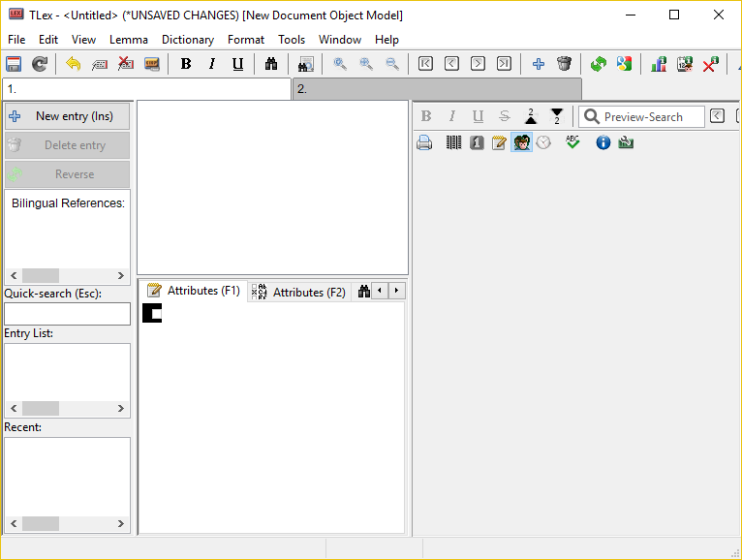Open the Lemma menu
742x560 pixels.
[x=129, y=40]
